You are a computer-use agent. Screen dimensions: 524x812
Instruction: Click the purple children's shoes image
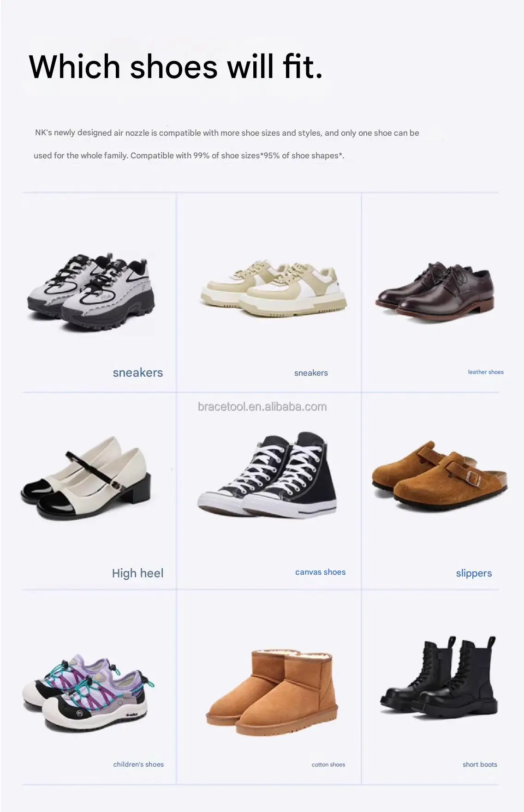(x=89, y=692)
